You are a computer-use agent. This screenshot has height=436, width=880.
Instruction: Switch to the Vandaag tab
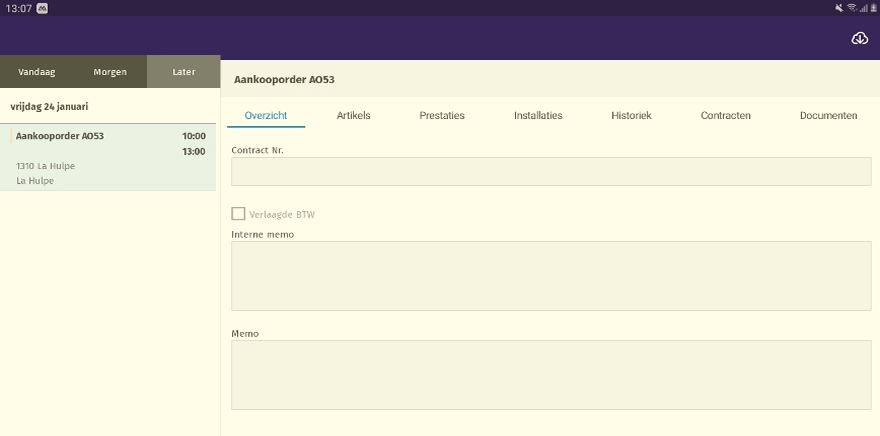(37, 72)
